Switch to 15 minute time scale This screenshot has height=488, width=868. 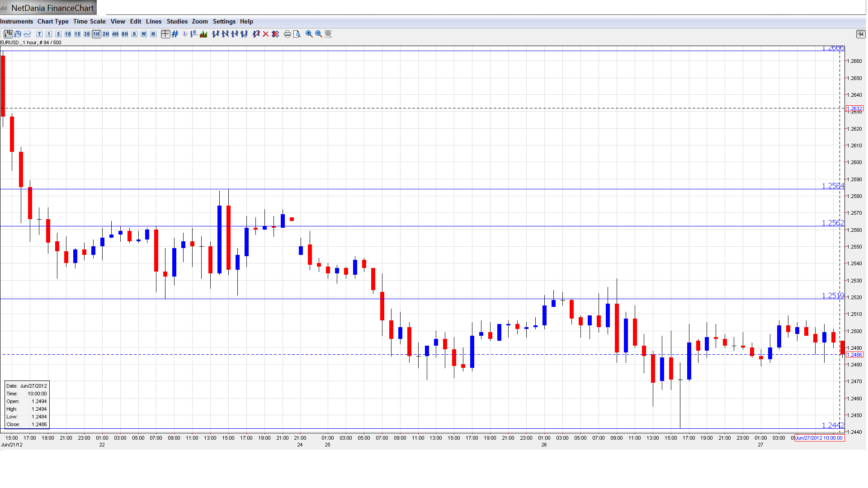click(77, 34)
